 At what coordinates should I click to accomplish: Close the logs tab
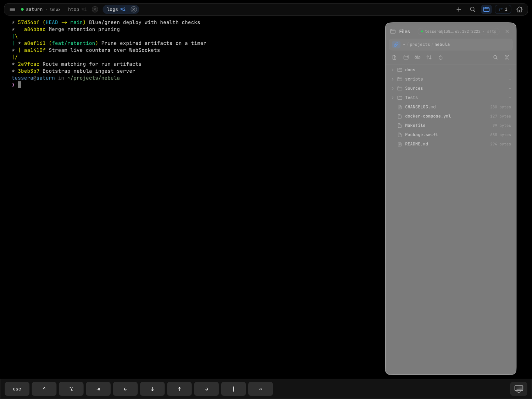pos(134,10)
